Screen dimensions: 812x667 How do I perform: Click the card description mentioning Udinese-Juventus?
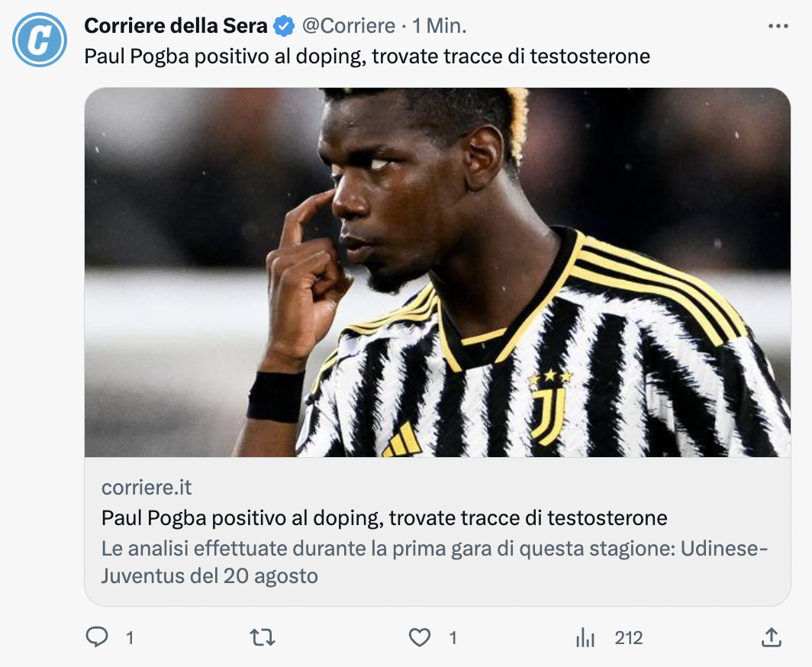point(433,562)
